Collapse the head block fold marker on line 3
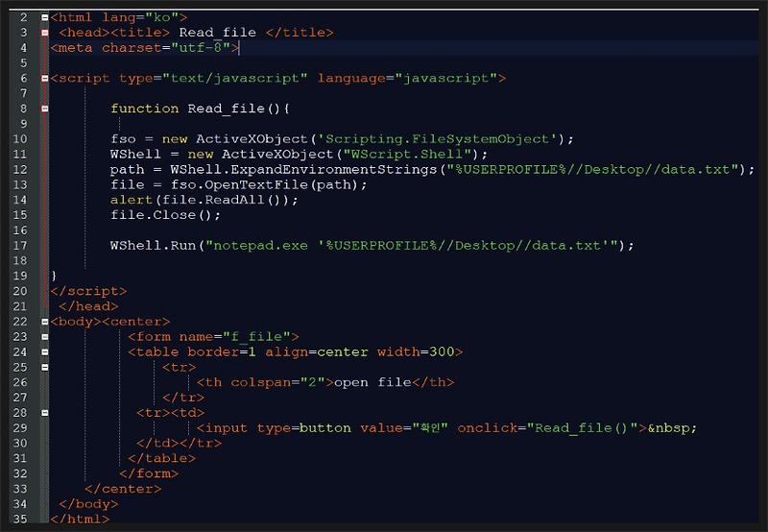 pyautogui.click(x=44, y=33)
